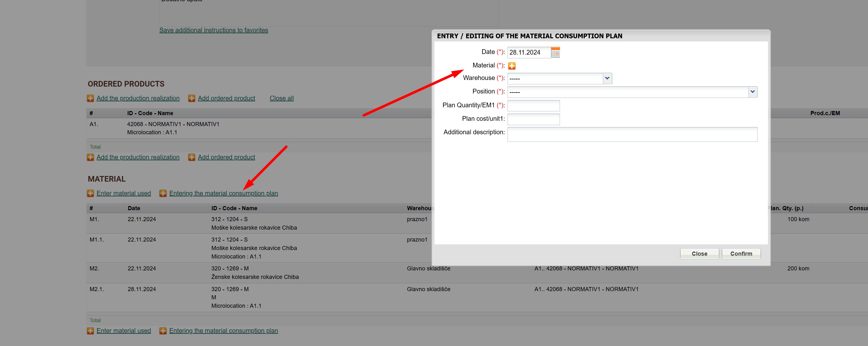Viewport: 868px width, 346px height.
Task: Focus the Plan Quantity/EM1 input field
Action: [x=533, y=105]
